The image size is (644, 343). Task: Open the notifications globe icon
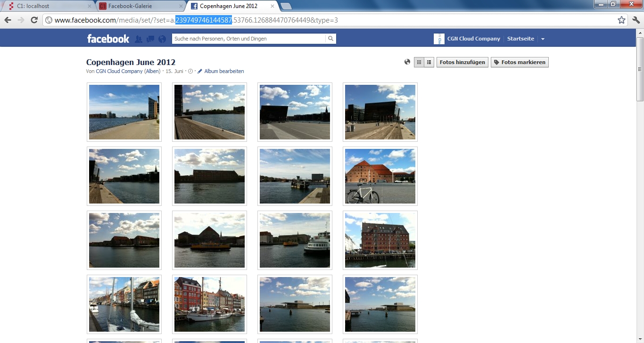162,39
